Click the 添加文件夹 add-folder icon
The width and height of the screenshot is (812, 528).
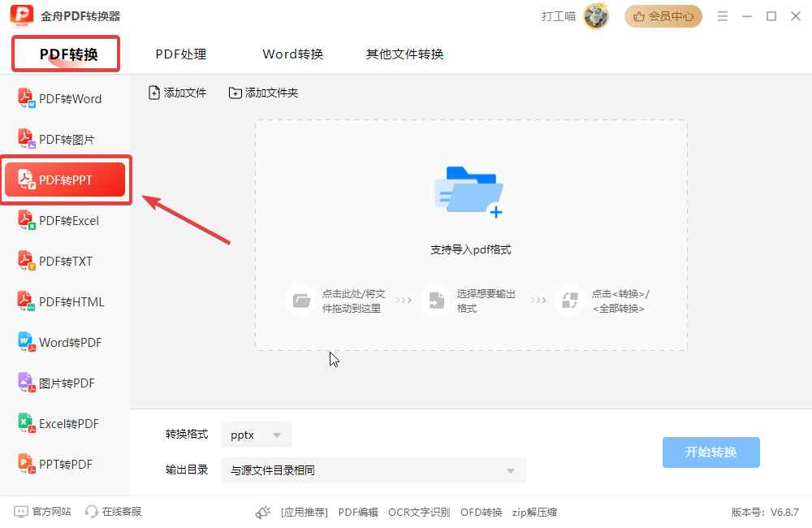pyautogui.click(x=235, y=93)
